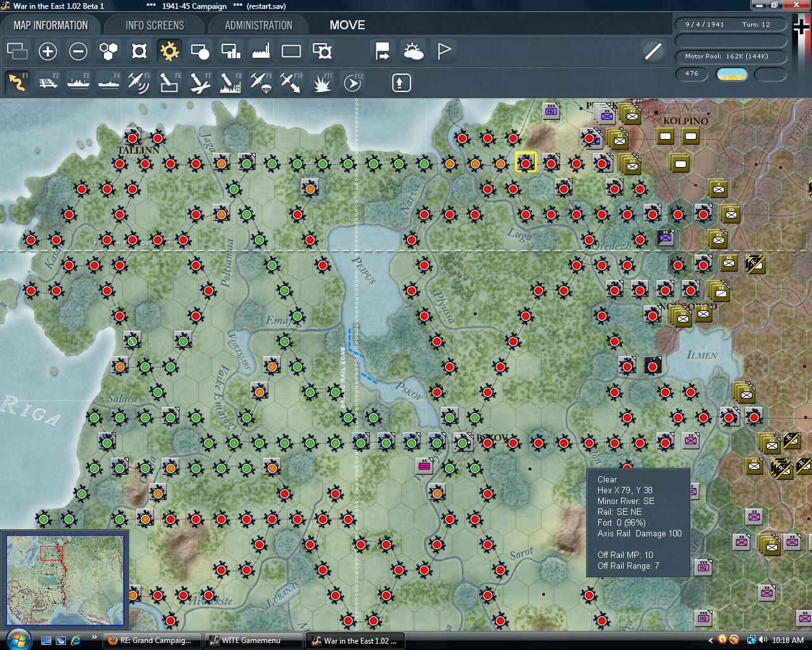The width and height of the screenshot is (812, 650).
Task: Select the F8 bomb city mode
Action: 230,83
